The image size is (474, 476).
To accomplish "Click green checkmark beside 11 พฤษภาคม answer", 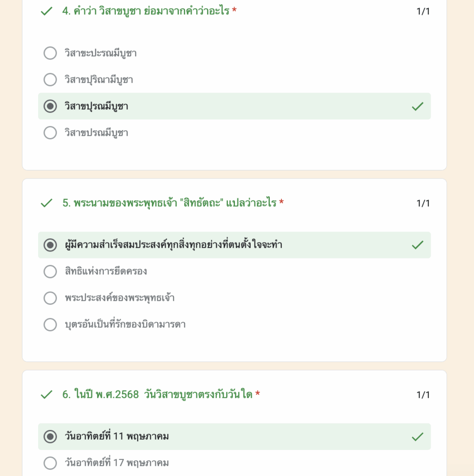I will click(x=417, y=436).
